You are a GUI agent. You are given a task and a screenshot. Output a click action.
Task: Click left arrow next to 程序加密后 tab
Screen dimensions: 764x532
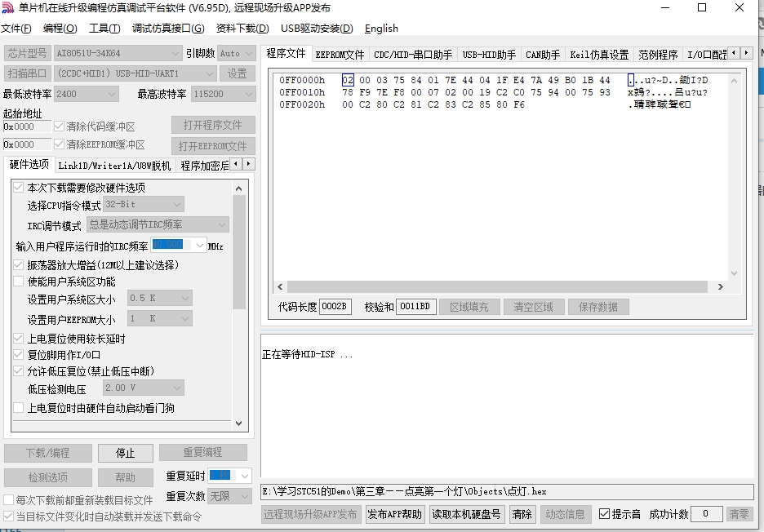pos(236,164)
